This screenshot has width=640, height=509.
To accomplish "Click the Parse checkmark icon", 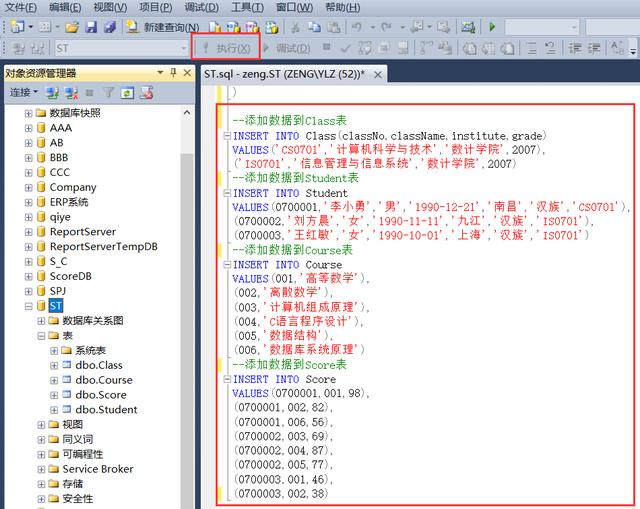I will (x=345, y=49).
